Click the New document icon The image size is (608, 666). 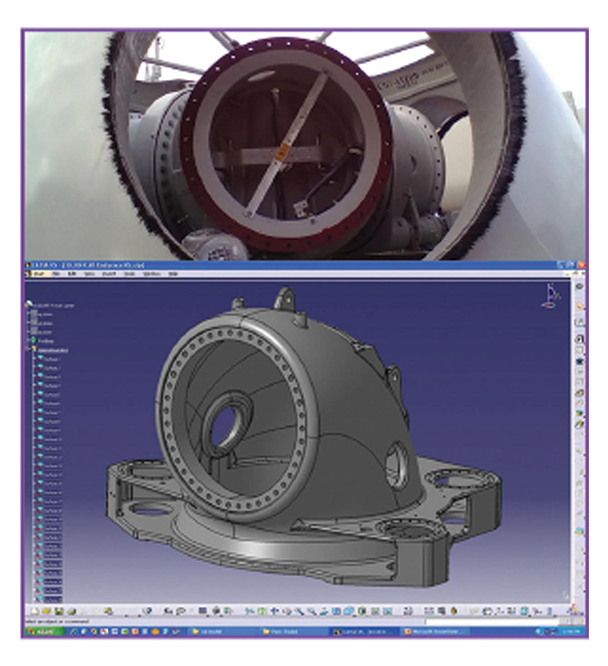[x=35, y=611]
